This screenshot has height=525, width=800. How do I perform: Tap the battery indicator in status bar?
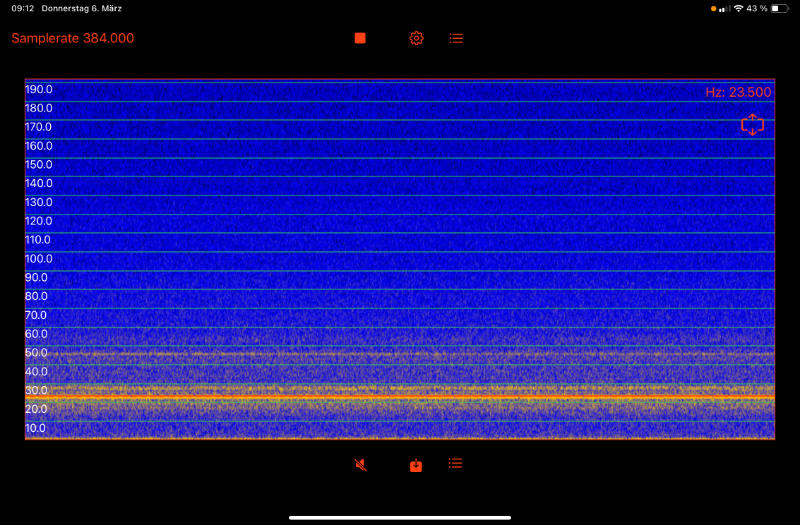pyautogui.click(x=779, y=9)
